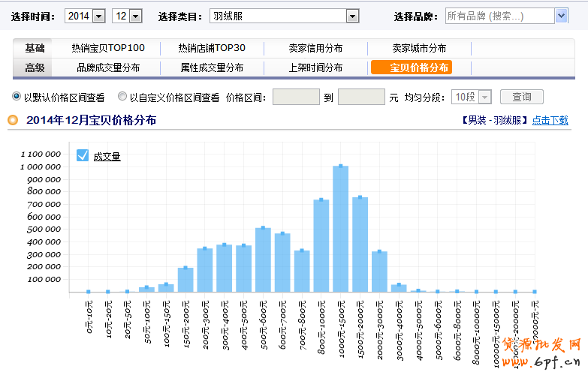Expand the 羽绒服 category dropdown

click(352, 16)
